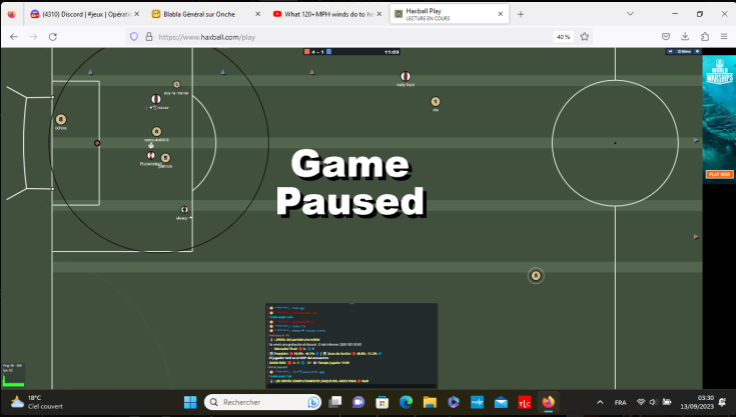Open the World of Warships ad banner
This screenshot has width=736, height=417.
tap(719, 120)
